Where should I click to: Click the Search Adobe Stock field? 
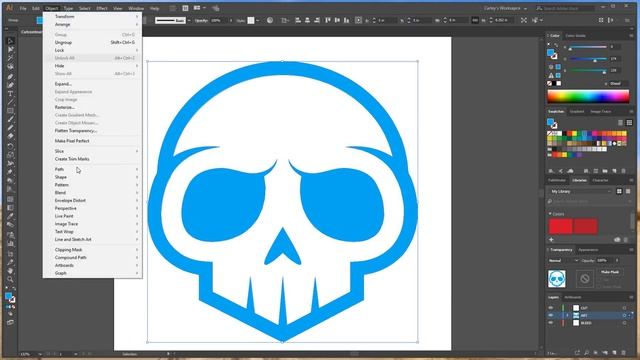point(567,8)
